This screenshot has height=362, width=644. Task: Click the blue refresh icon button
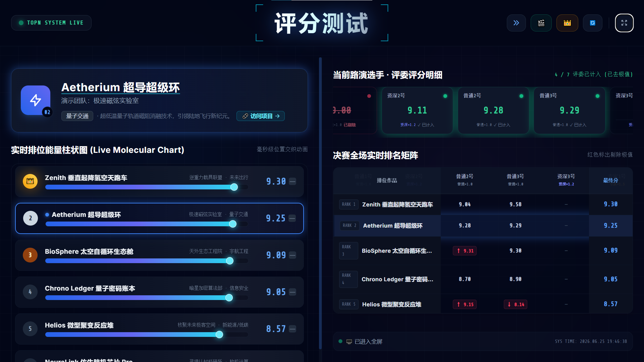point(593,23)
